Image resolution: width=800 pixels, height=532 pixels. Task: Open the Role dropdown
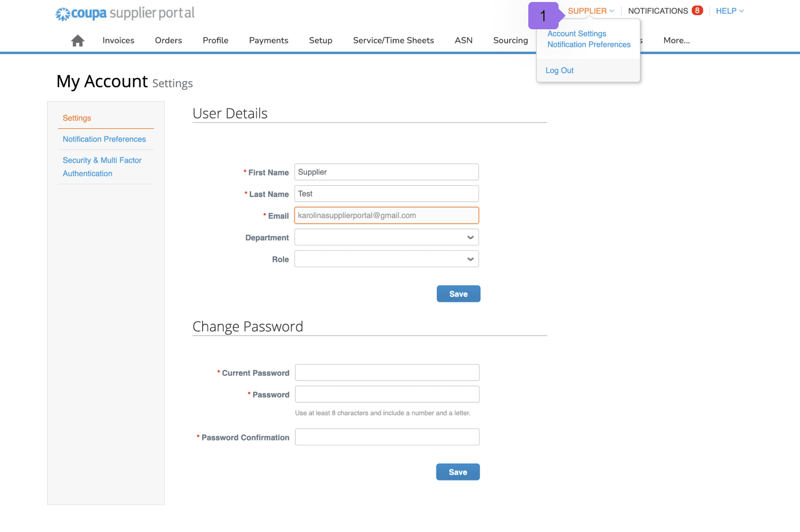(386, 259)
